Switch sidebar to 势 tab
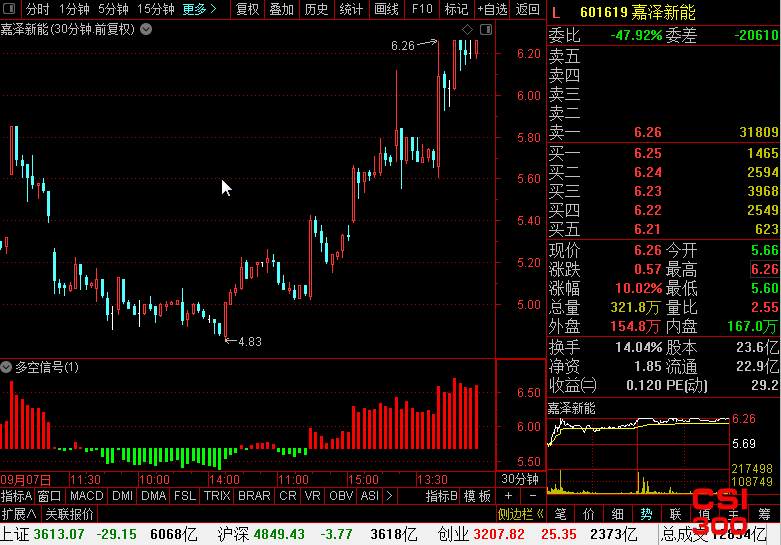781x545 pixels. coord(646,514)
